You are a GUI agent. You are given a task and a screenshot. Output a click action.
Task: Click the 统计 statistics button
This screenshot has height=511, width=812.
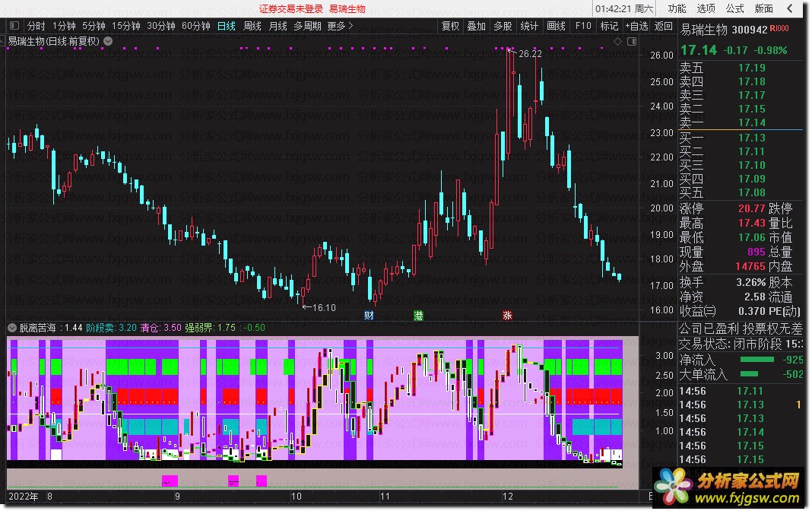(529, 26)
